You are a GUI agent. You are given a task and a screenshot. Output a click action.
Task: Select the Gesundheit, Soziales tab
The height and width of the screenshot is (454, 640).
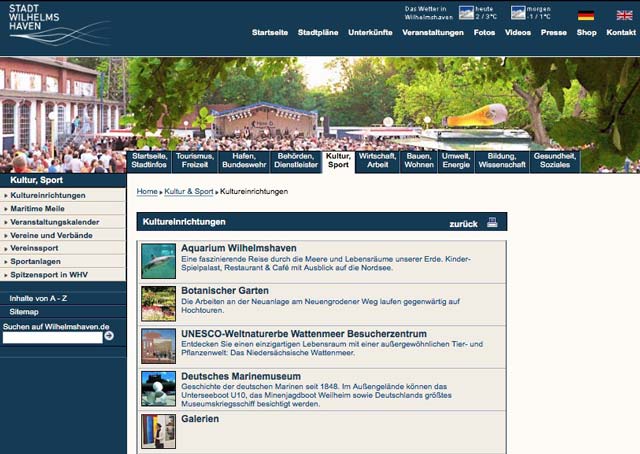(x=555, y=161)
